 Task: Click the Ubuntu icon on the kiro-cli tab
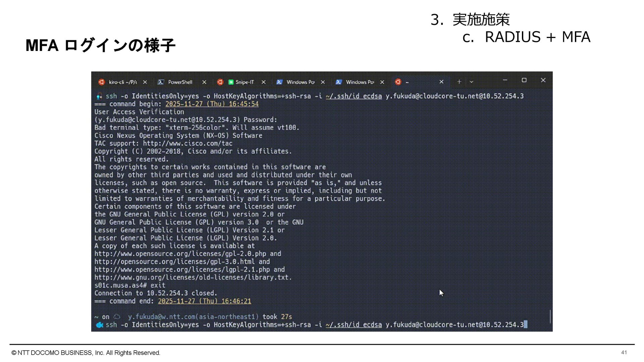(x=102, y=82)
